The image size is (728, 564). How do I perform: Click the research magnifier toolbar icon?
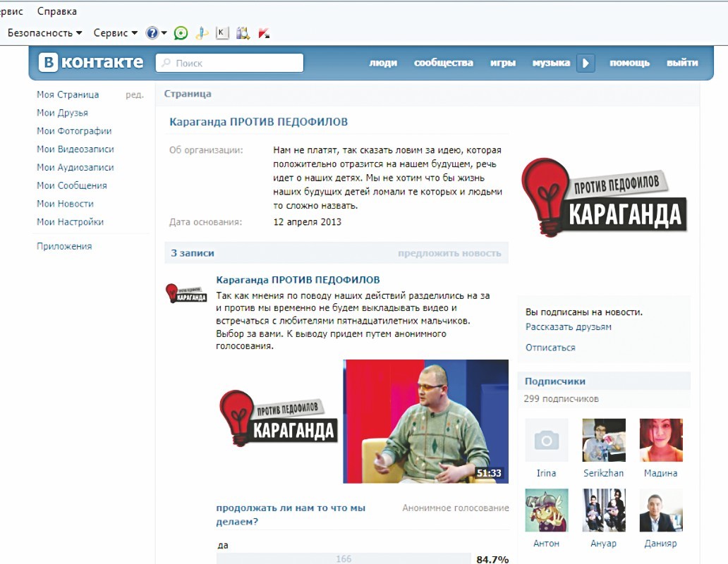[x=243, y=33]
